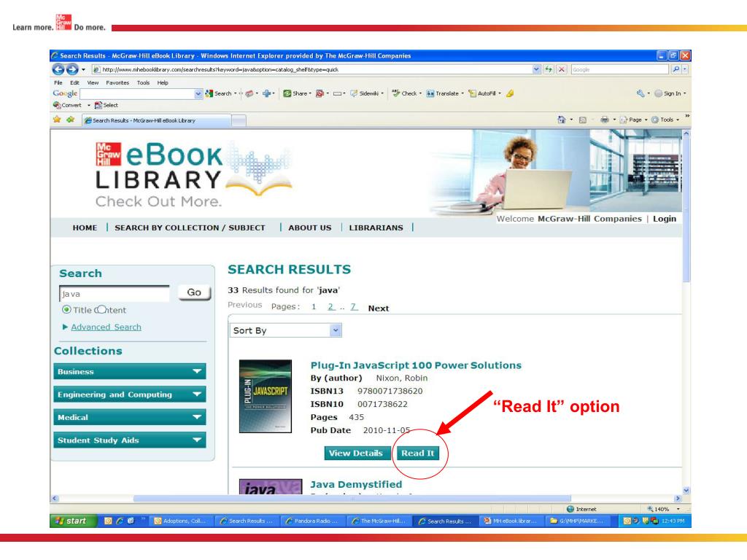Screen dimensions: 747x560
Task: Click the Select toolbar button
Action: pos(107,105)
